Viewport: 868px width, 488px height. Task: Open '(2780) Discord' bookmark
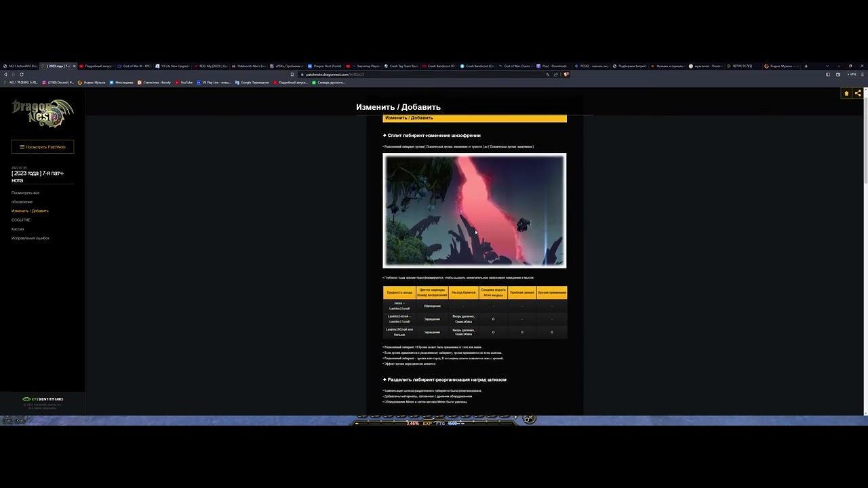click(58, 83)
